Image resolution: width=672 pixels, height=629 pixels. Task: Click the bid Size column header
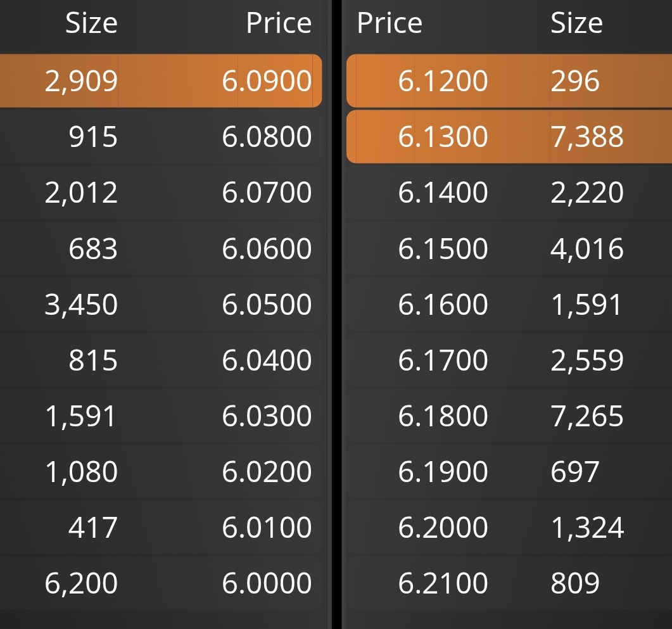91,23
